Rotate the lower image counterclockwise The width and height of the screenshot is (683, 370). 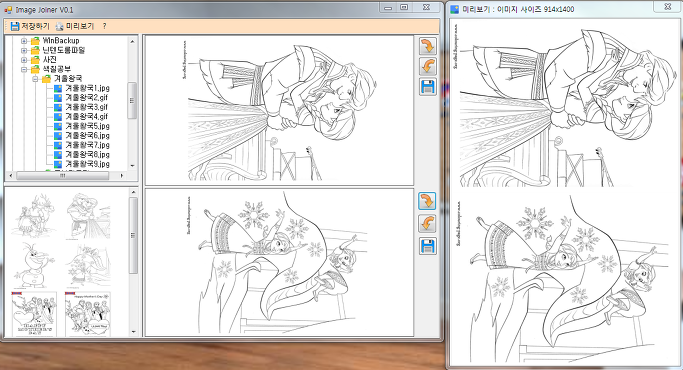427,224
